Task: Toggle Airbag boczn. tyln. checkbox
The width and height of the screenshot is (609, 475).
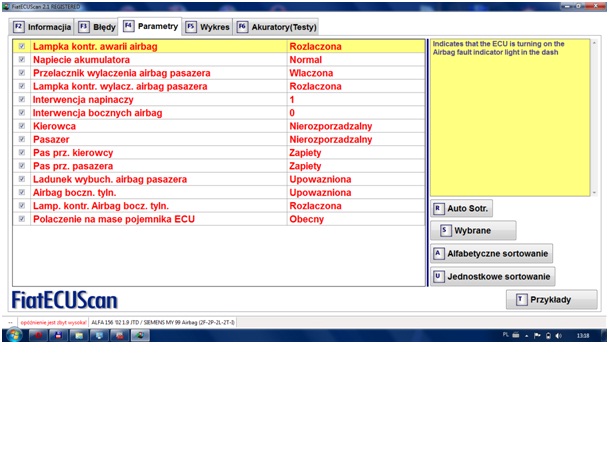Action: point(22,192)
